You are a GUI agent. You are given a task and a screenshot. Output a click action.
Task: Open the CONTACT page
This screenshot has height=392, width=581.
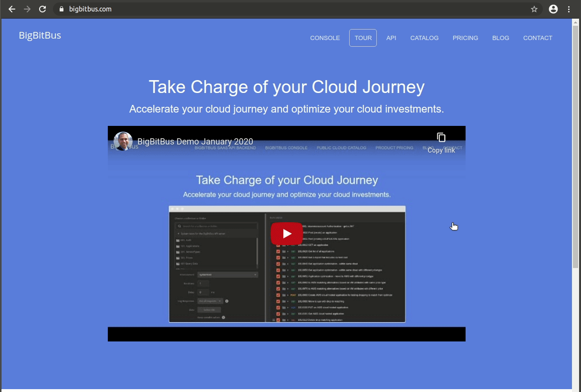[x=538, y=38]
